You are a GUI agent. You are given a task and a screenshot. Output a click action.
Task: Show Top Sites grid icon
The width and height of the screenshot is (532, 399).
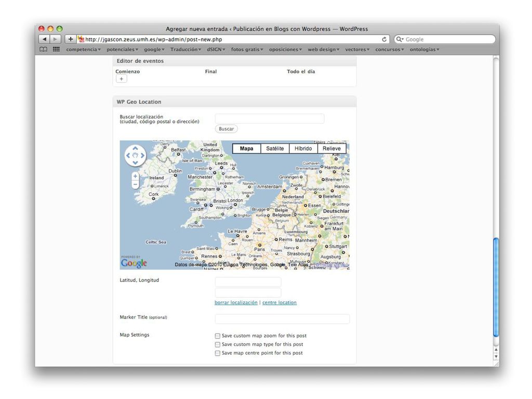(x=56, y=49)
